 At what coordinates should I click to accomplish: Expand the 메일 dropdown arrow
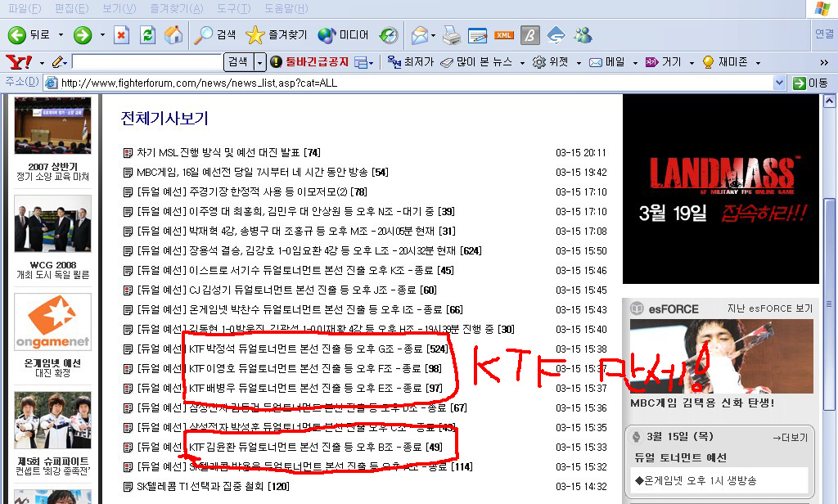(x=635, y=63)
